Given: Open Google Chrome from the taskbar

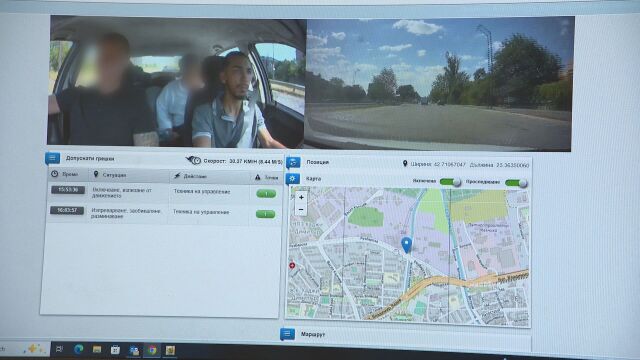Looking at the screenshot, I should tap(152, 350).
